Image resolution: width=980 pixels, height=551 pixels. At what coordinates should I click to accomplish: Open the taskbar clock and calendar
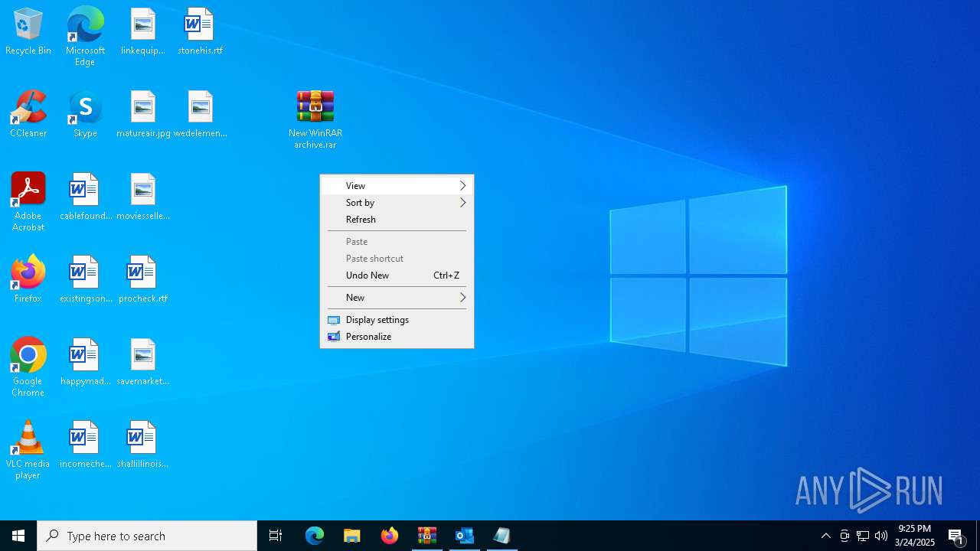point(915,536)
